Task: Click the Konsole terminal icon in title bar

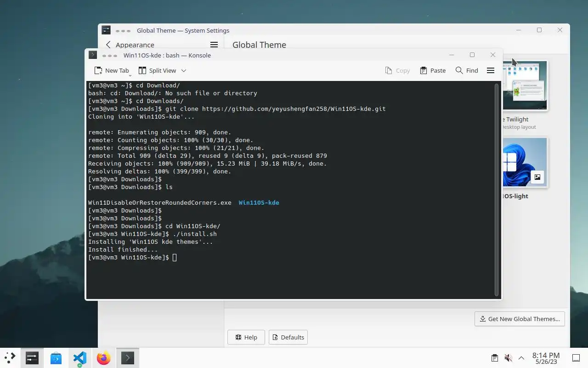Action: (x=93, y=55)
